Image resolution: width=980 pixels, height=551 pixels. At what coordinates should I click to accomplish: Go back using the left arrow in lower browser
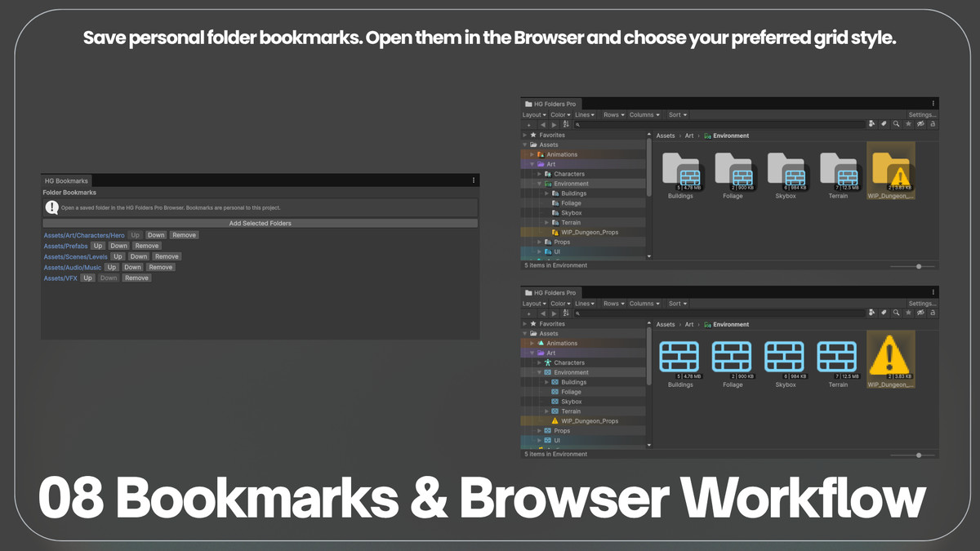pos(543,313)
